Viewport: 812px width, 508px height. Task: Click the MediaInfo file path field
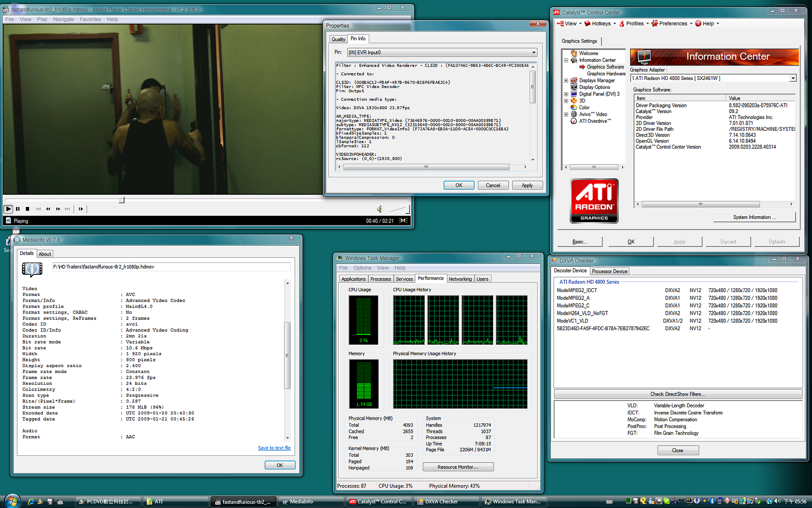(171, 267)
